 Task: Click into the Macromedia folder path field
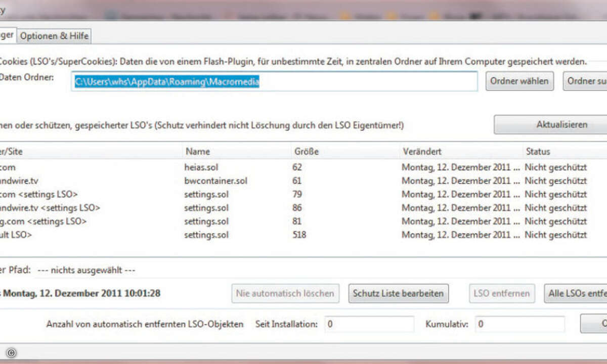click(274, 81)
